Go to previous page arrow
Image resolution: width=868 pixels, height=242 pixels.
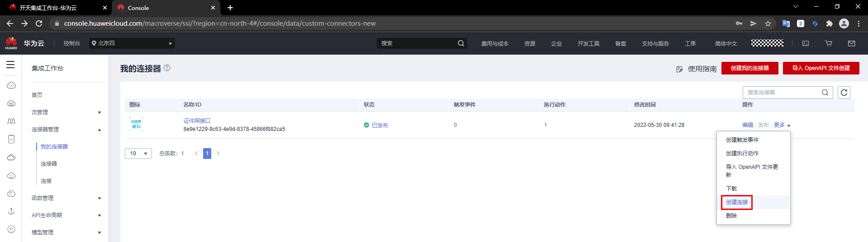[x=196, y=154]
